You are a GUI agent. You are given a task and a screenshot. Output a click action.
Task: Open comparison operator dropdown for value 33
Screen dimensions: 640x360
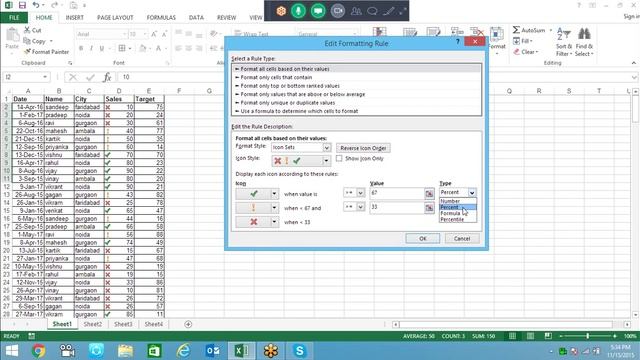[x=360, y=207]
